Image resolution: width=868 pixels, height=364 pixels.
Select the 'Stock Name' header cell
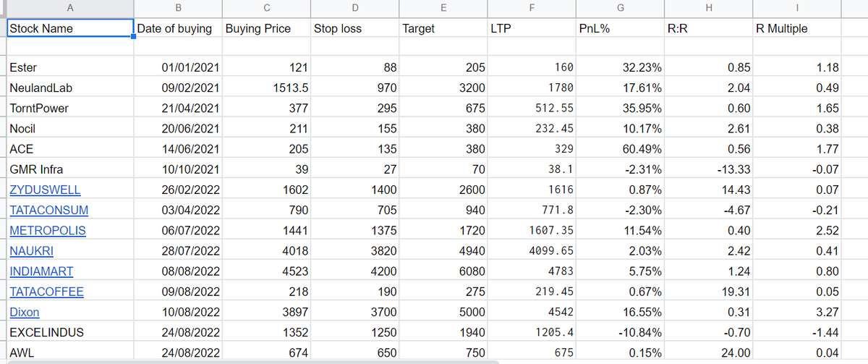click(69, 29)
